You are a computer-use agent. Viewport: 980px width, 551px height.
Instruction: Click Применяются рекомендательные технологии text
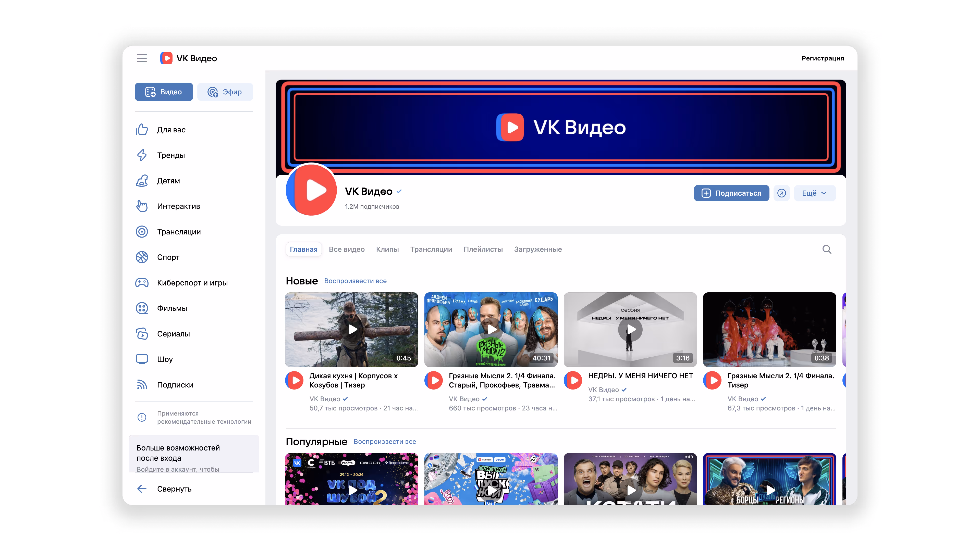pyautogui.click(x=204, y=417)
